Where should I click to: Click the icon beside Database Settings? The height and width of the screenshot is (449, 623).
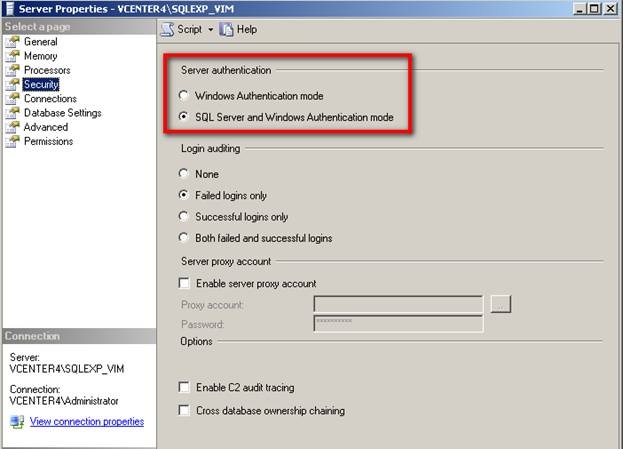tap(12, 113)
